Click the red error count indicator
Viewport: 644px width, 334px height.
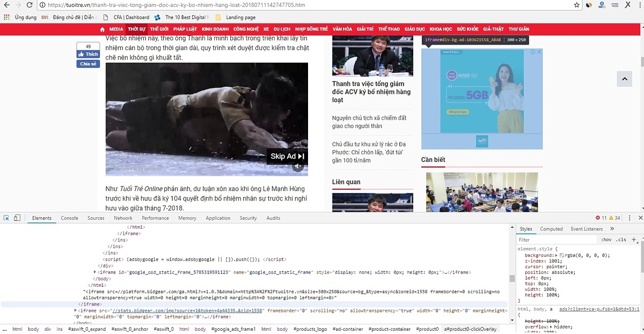601,218
